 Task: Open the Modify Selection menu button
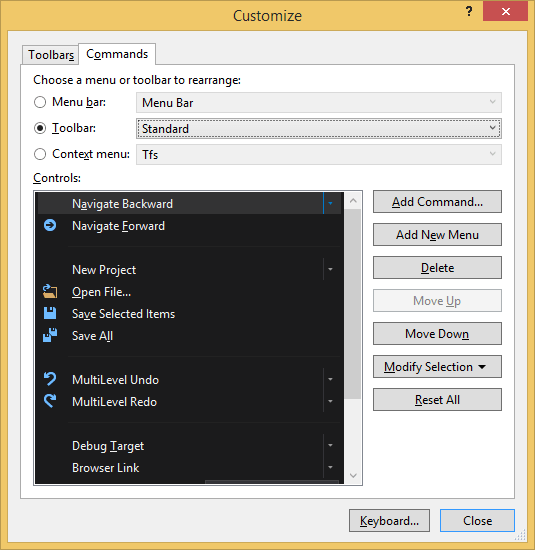(x=437, y=367)
